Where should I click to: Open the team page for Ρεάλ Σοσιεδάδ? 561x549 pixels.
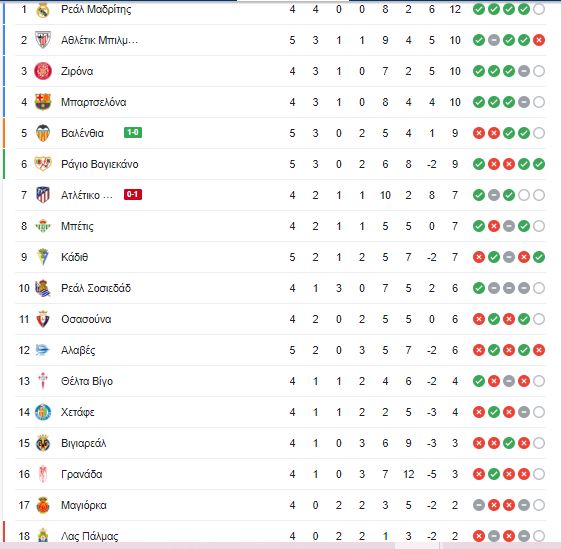[96, 288]
